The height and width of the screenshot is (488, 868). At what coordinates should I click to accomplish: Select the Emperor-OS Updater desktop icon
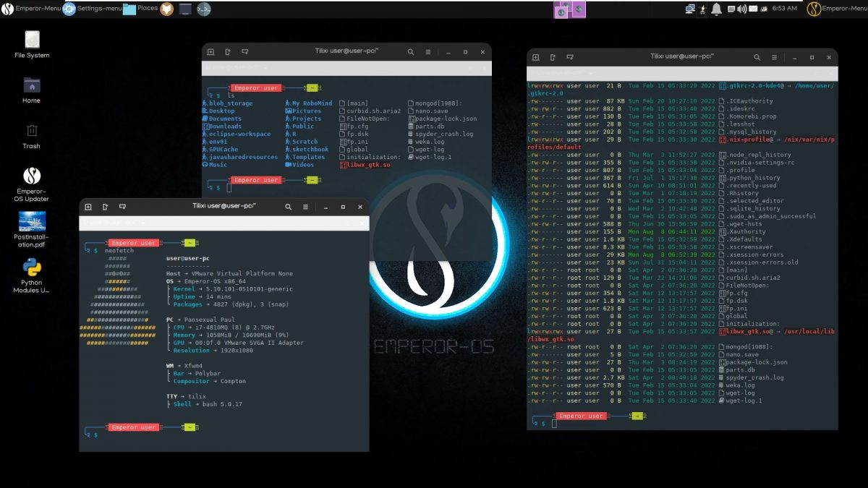click(x=32, y=184)
